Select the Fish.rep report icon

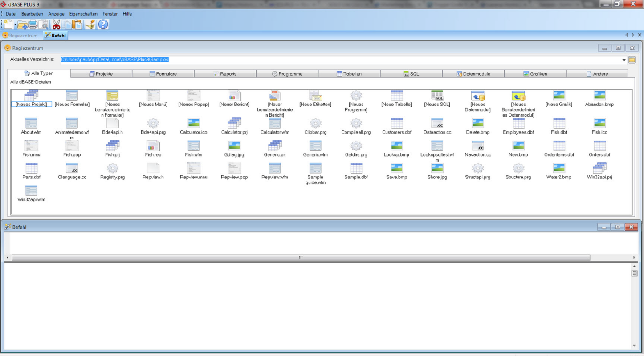click(153, 146)
